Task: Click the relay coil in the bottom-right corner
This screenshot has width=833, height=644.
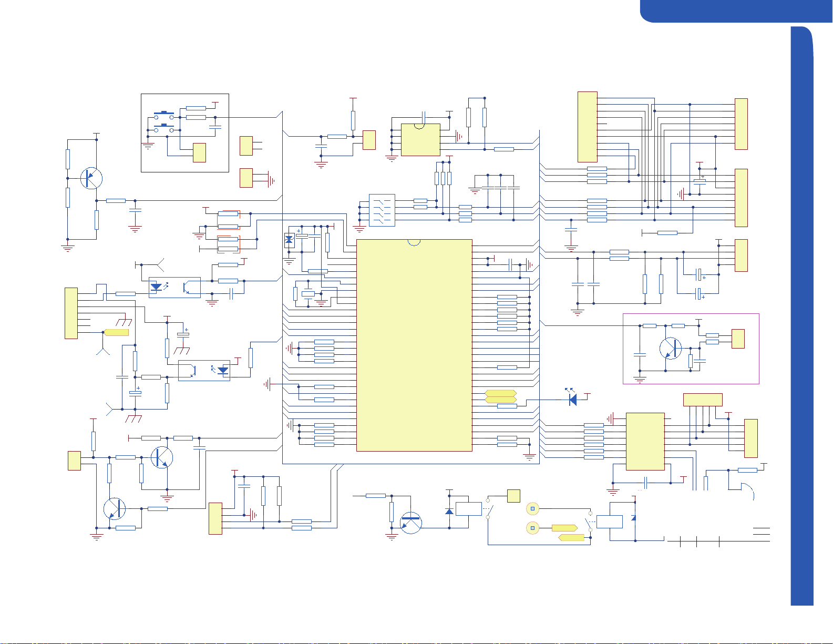Action: point(610,522)
